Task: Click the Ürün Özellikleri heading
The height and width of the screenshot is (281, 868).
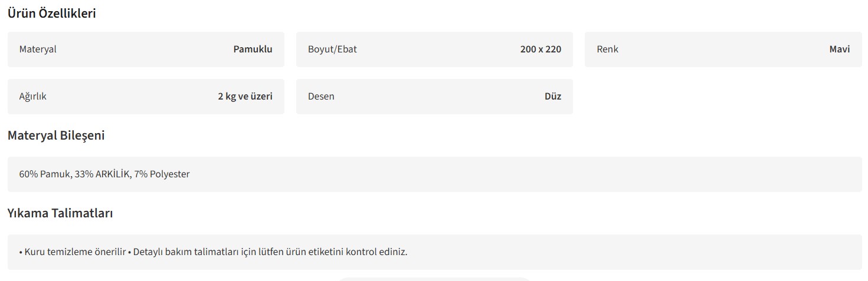Action: pos(51,14)
